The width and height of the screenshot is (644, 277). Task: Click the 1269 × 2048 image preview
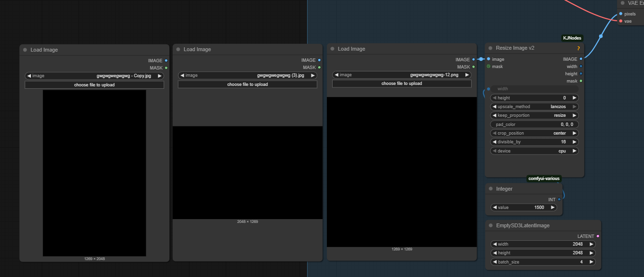(94, 173)
